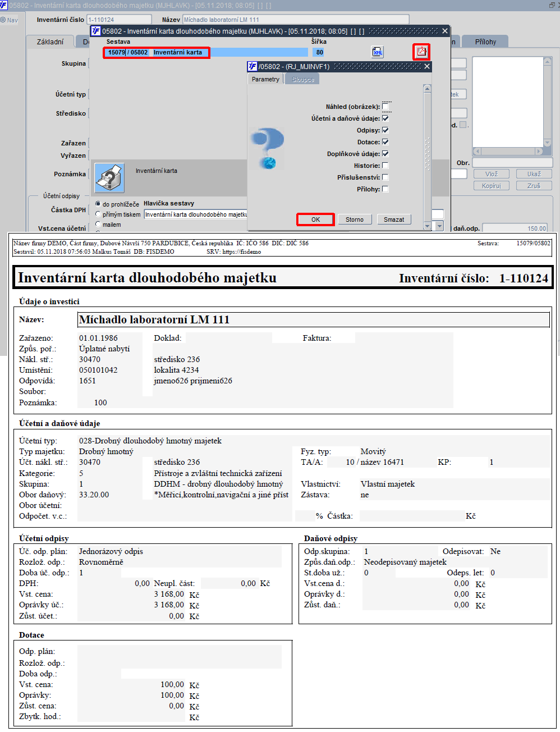Click the printer help icon for Inventární karta
The width and height of the screenshot is (560, 732).
point(109,178)
